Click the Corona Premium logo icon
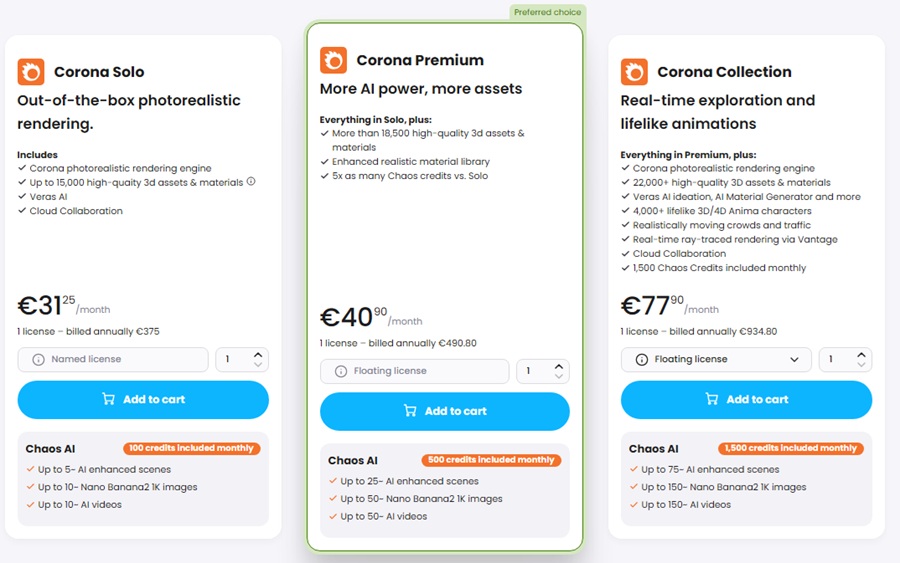The width and height of the screenshot is (900, 563). tap(333, 60)
